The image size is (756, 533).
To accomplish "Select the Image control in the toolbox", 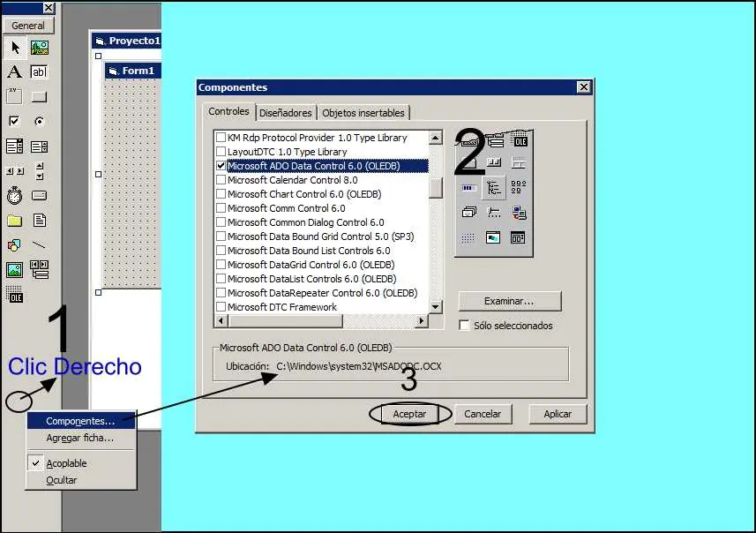I will [x=14, y=270].
